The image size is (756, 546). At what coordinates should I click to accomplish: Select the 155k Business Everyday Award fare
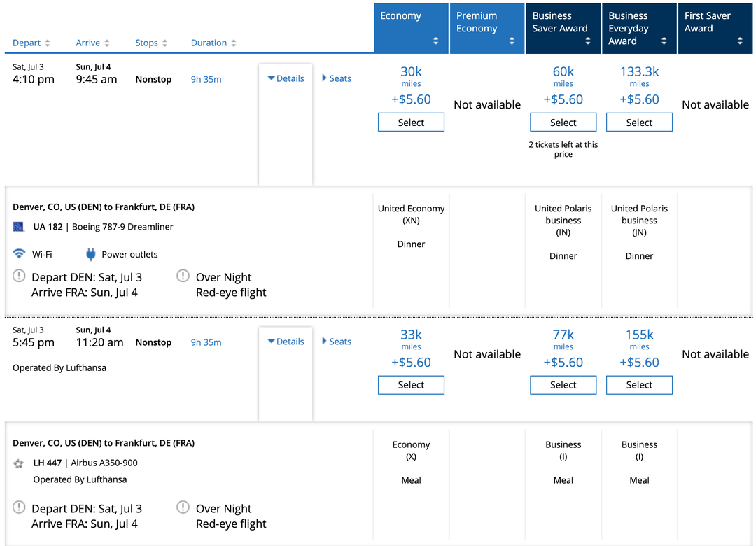639,385
